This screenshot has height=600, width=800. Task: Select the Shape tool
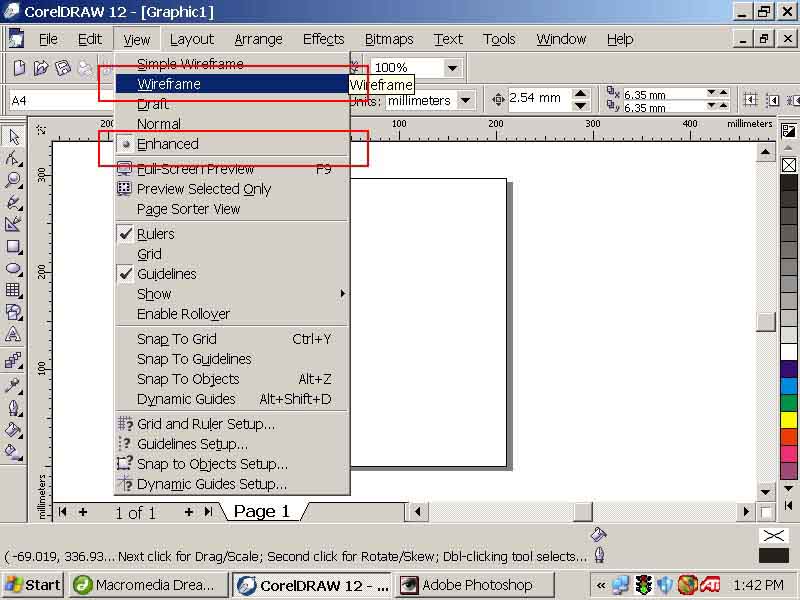[x=13, y=159]
